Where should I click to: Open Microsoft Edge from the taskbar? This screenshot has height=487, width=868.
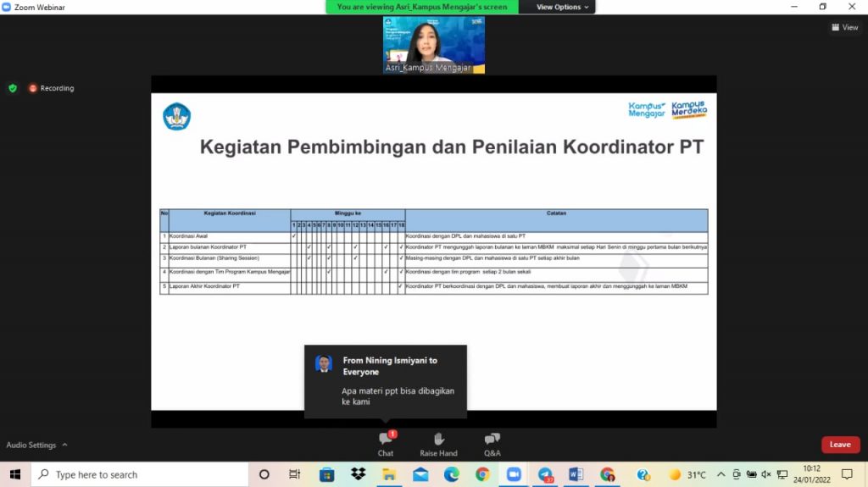[x=451, y=474]
